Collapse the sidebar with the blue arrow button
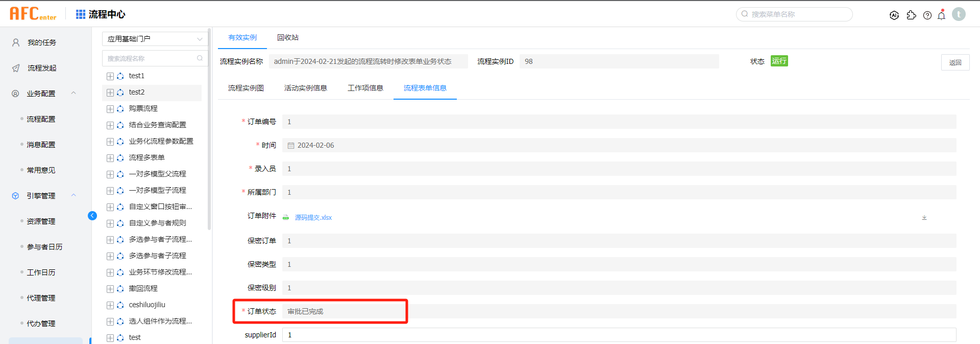 click(92, 216)
